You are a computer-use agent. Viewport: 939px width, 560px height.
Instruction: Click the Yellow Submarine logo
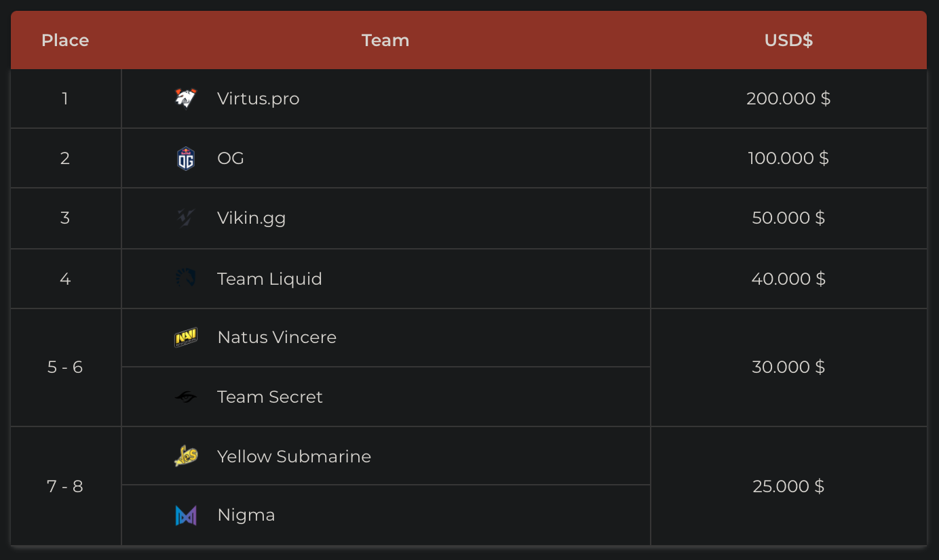click(185, 456)
